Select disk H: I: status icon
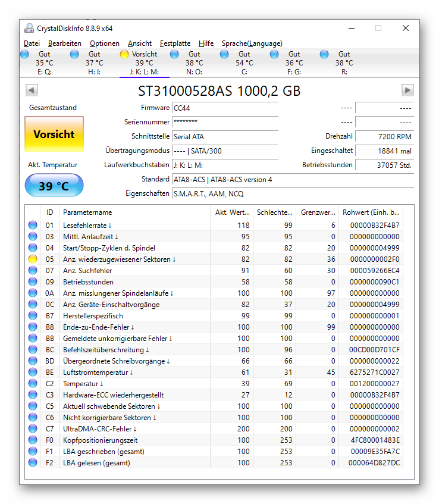The height and width of the screenshot is (504, 439). (74, 54)
